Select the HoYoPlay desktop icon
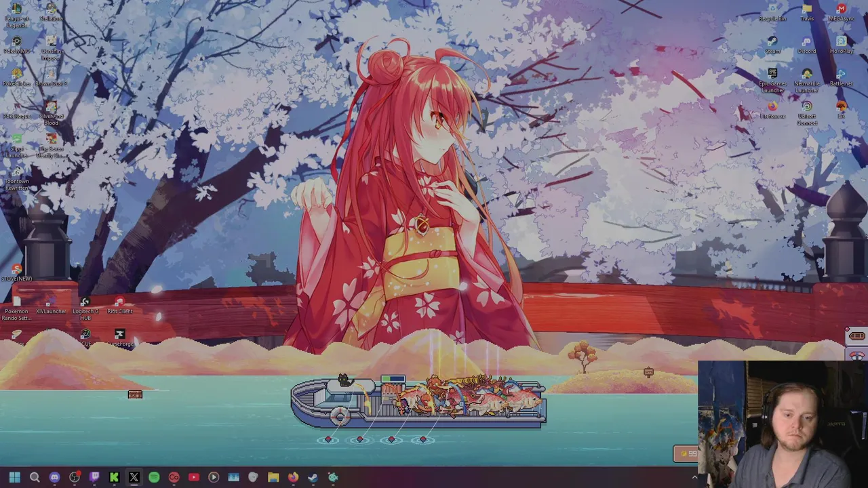Viewport: 868px width, 488px height. coord(842,45)
